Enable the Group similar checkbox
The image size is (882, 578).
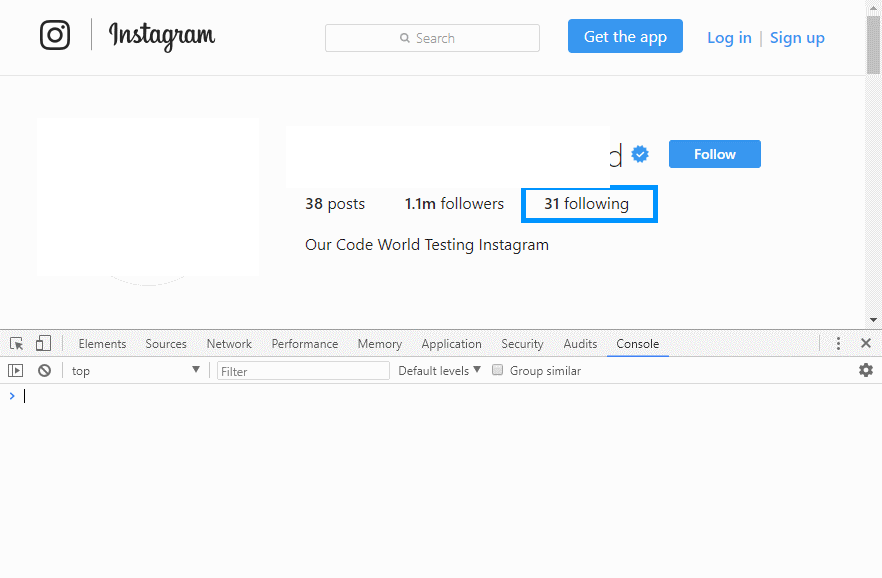click(497, 371)
